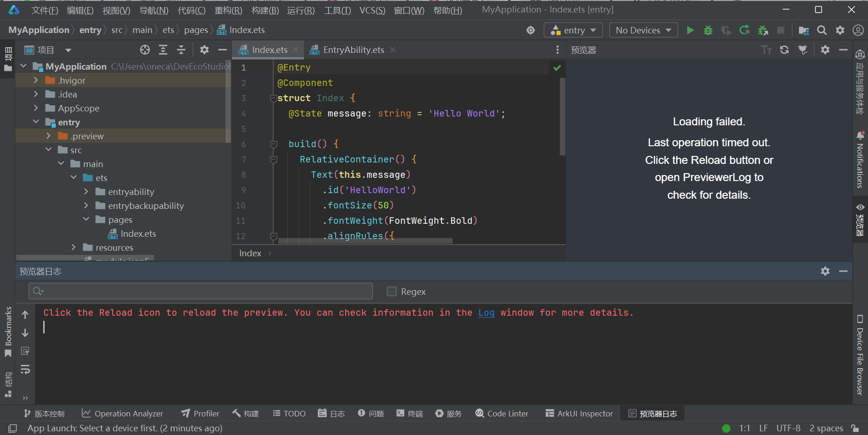Image resolution: width=868 pixels, height=435 pixels.
Task: Collapse the entry module node
Action: [x=36, y=122]
